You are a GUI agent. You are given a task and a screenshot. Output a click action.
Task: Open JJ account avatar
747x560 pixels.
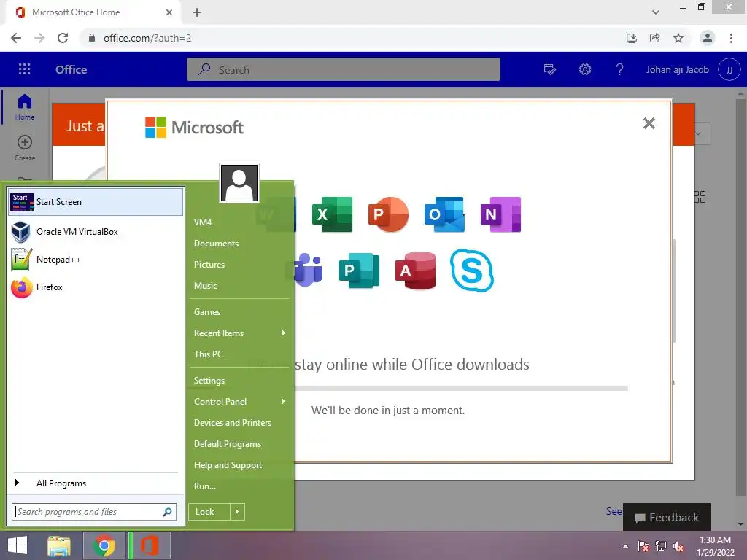tap(729, 69)
